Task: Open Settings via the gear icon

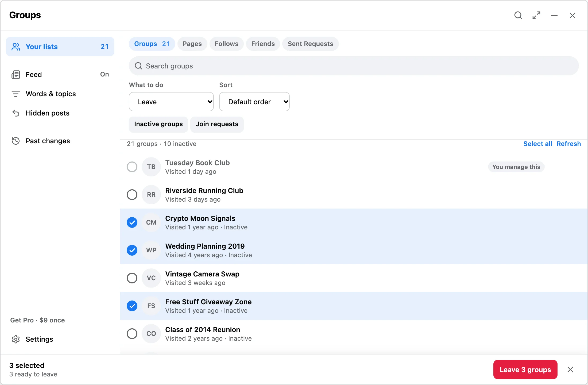Action: (x=16, y=339)
